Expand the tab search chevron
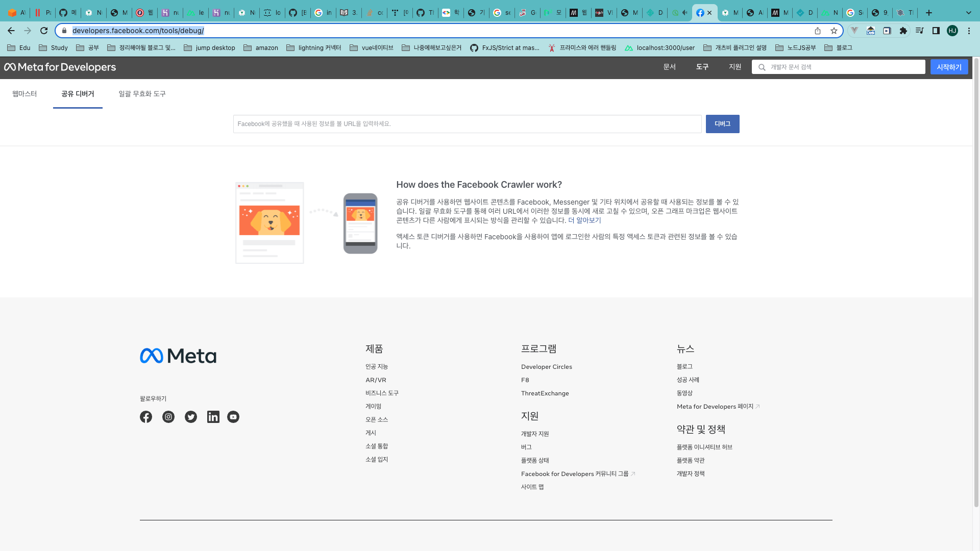 click(x=969, y=13)
